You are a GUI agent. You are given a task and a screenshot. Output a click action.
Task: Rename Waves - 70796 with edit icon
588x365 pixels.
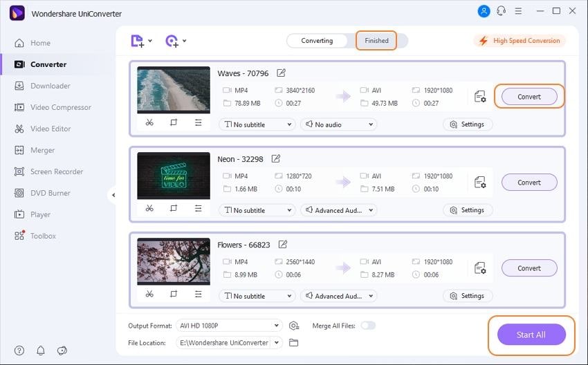coord(281,73)
